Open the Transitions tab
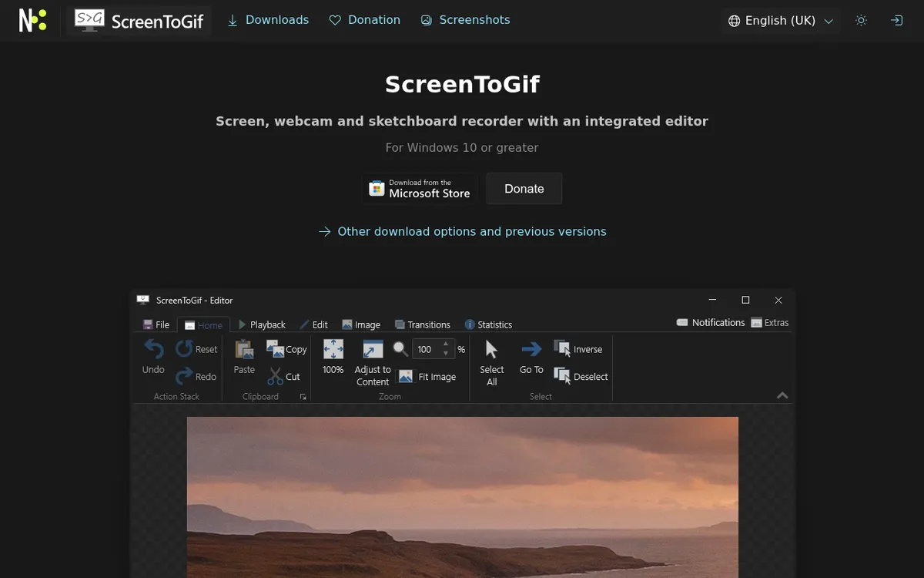 coord(422,324)
